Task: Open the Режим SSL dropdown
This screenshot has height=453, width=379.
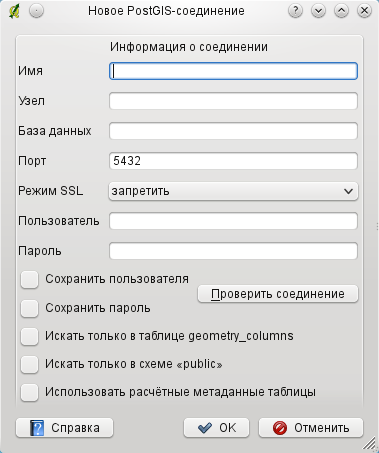Action: pyautogui.click(x=233, y=191)
